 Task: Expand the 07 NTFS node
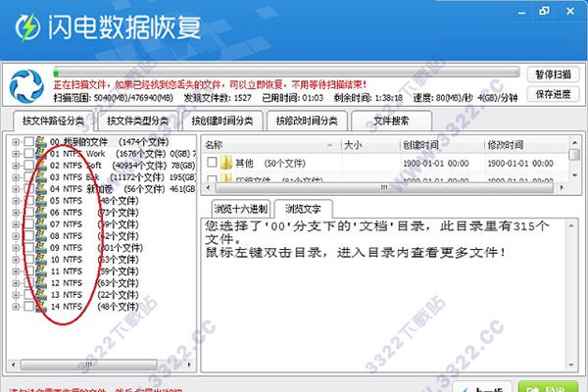pos(16,224)
